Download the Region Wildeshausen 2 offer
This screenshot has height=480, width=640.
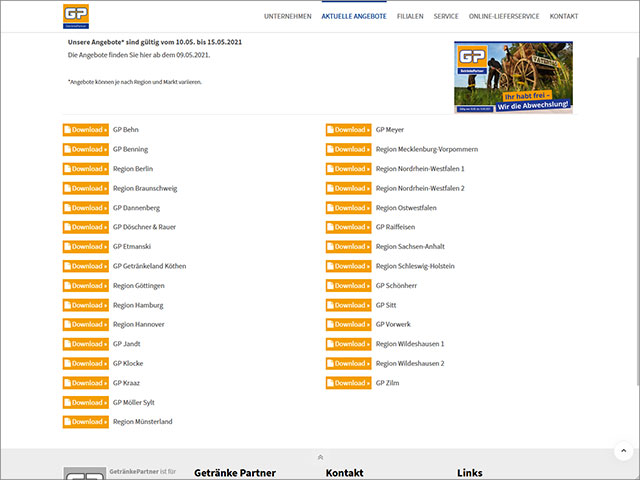click(349, 363)
